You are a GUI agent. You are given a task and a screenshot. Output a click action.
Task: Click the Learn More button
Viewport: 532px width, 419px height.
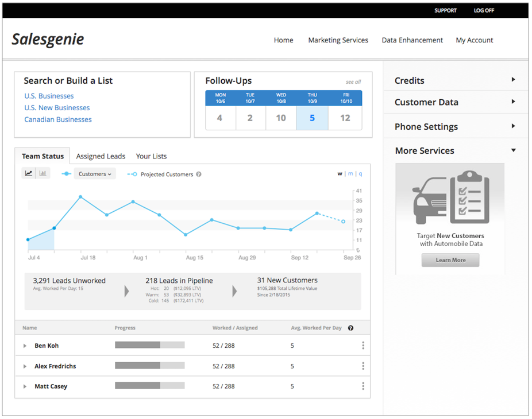(x=450, y=260)
